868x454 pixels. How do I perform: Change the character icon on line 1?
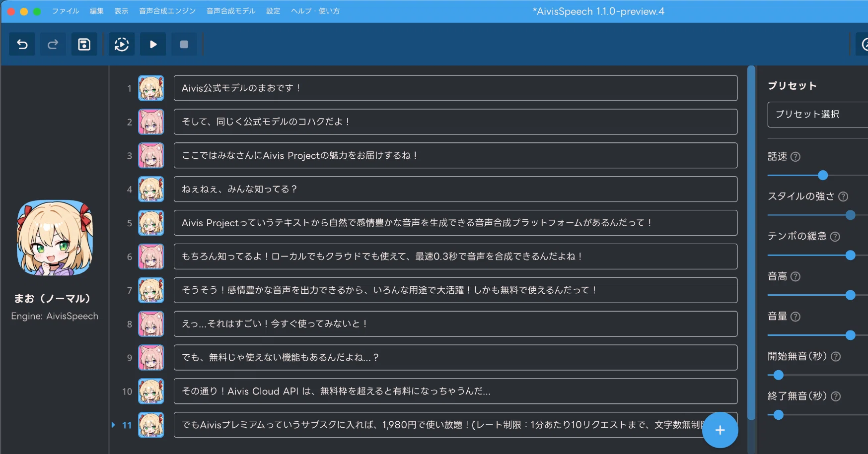tap(151, 88)
